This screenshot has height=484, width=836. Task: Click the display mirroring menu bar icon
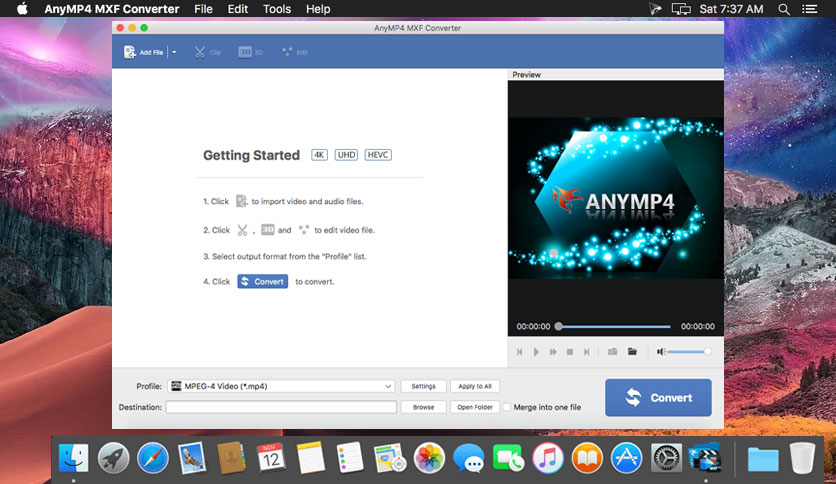681,9
